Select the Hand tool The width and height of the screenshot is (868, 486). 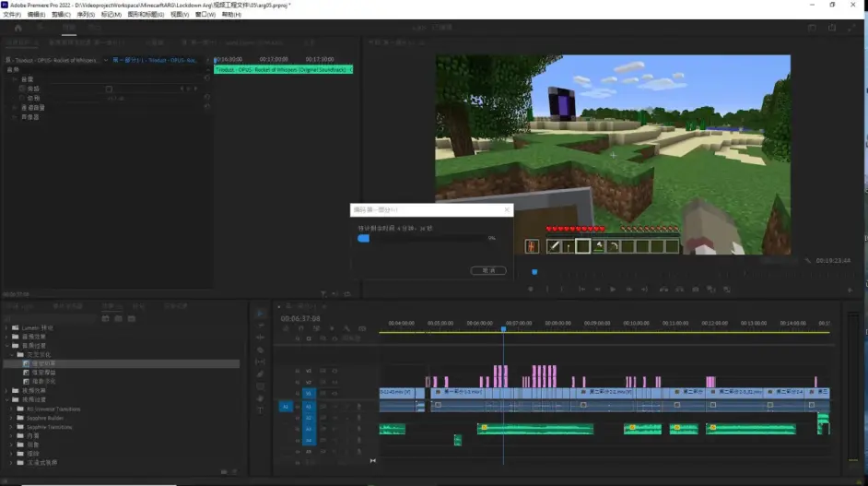(260, 397)
